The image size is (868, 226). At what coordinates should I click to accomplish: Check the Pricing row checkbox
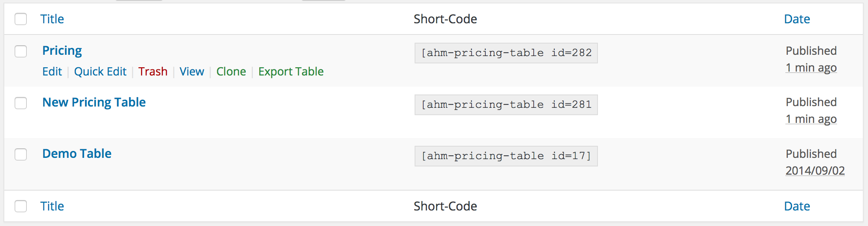(x=21, y=51)
